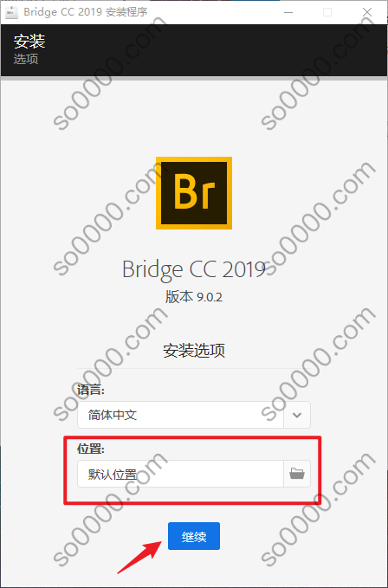Click the Bridge CC 2019 安装程序 title text

tap(86, 12)
